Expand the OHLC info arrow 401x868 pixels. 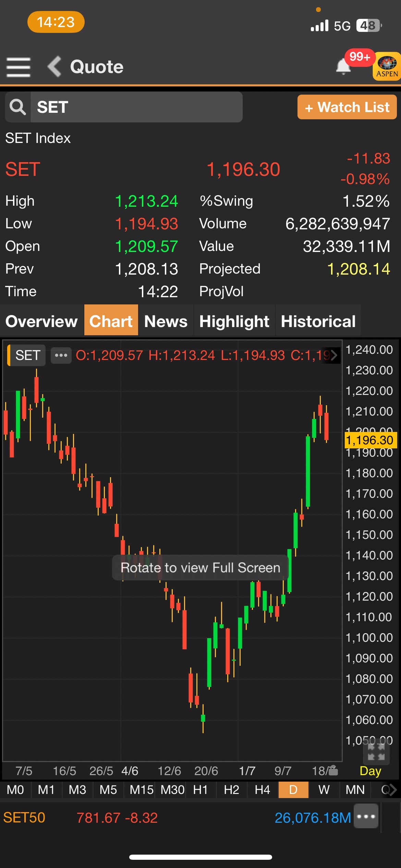tap(334, 355)
